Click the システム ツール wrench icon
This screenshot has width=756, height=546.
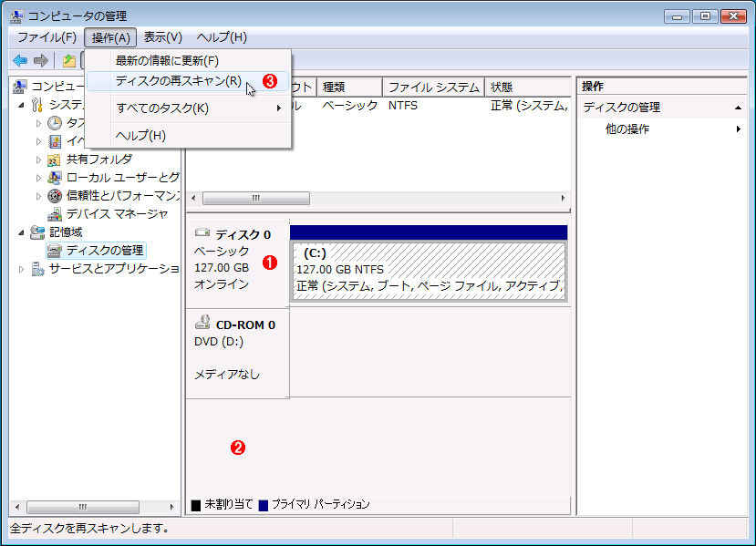pyautogui.click(x=37, y=105)
